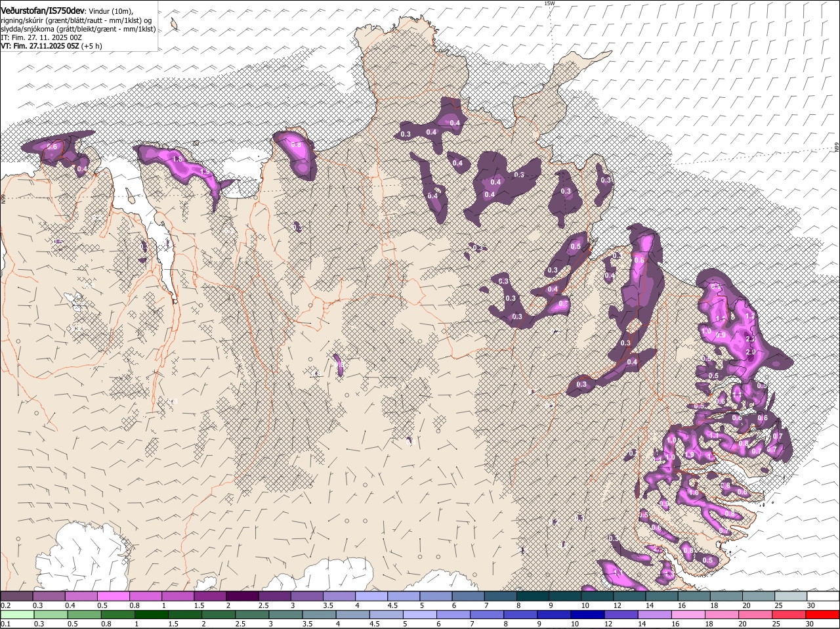Click the '0.2' label in the upper legend
Image resolution: width=840 pixels, height=629 pixels.
5,605
